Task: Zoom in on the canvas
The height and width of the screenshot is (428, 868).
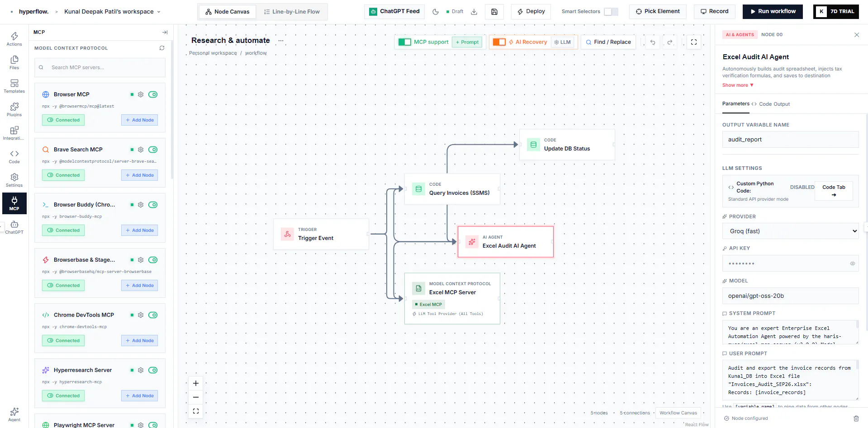Action: [x=196, y=383]
